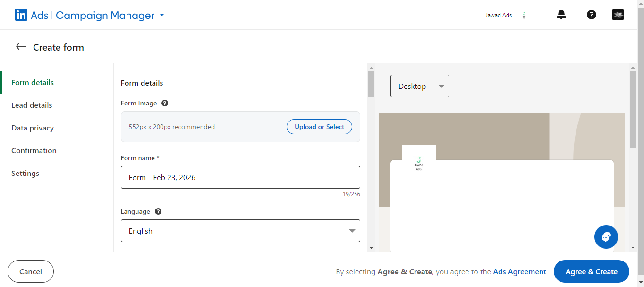Click the profile avatar in header
This screenshot has height=287, width=644.
point(618,15)
